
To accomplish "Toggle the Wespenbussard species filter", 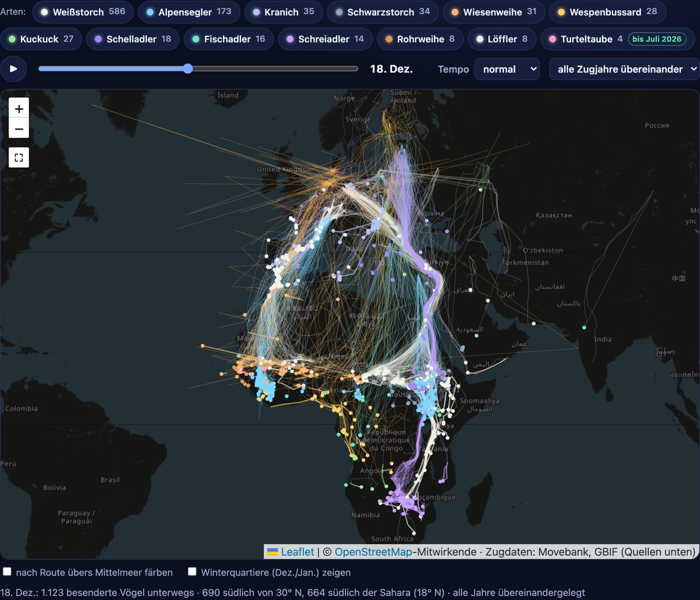I will tap(607, 12).
